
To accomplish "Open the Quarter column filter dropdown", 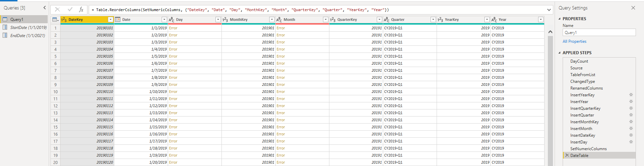I will tap(433, 20).
